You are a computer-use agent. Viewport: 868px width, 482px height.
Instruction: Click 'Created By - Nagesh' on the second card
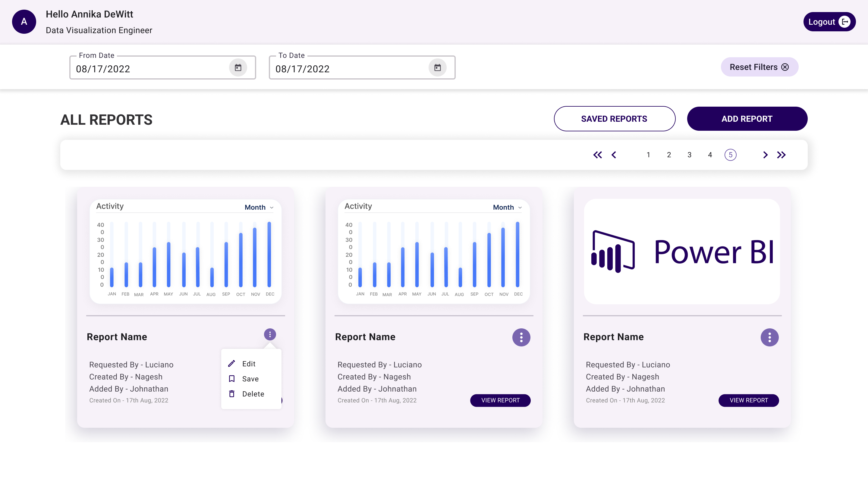pyautogui.click(x=374, y=377)
